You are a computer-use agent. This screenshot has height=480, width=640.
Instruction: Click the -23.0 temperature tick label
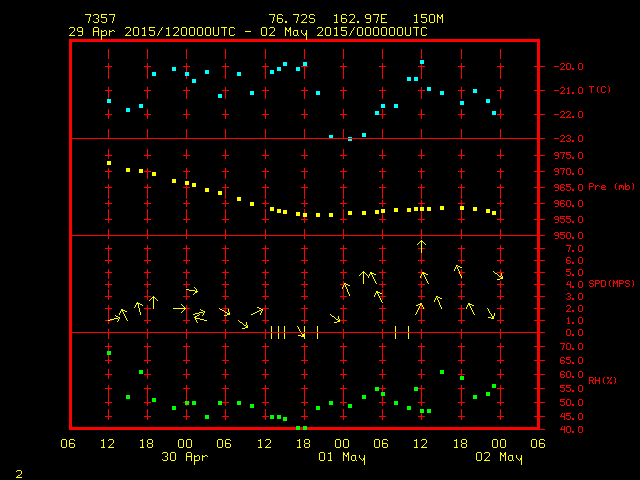[x=566, y=138]
